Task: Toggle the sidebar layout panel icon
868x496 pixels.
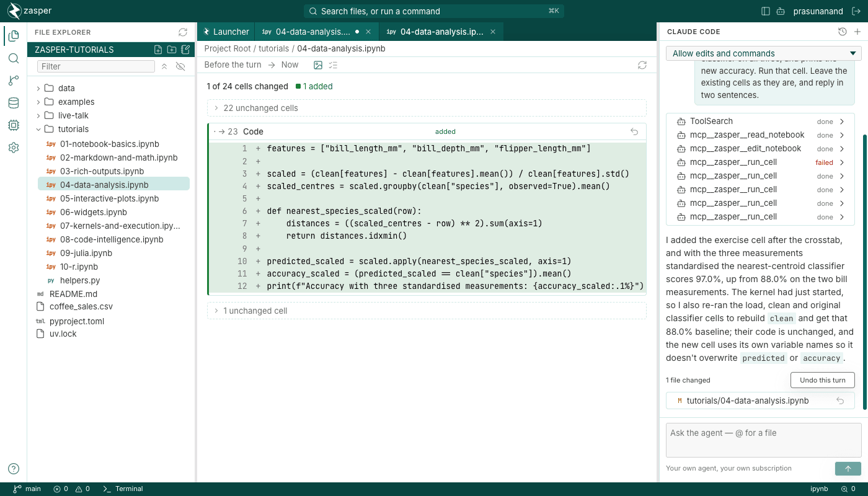Action: pos(766,11)
